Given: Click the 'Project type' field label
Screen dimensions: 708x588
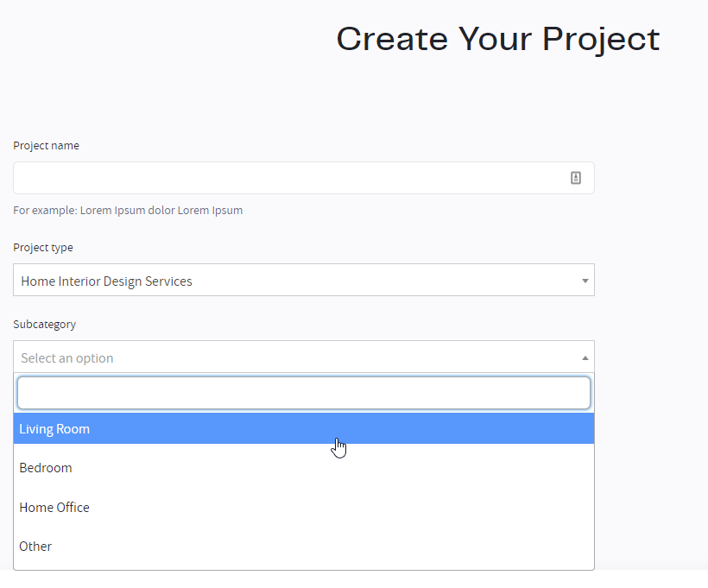Looking at the screenshot, I should (x=43, y=248).
